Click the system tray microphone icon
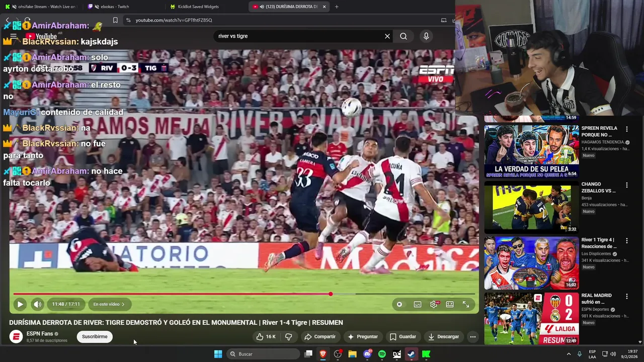The image size is (644, 362). pos(579,354)
